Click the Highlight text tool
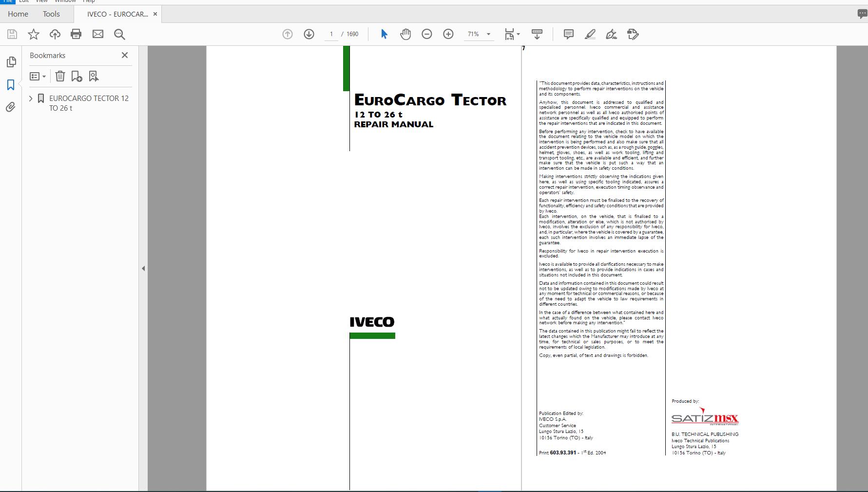Image resolution: width=868 pixels, height=492 pixels. (590, 34)
